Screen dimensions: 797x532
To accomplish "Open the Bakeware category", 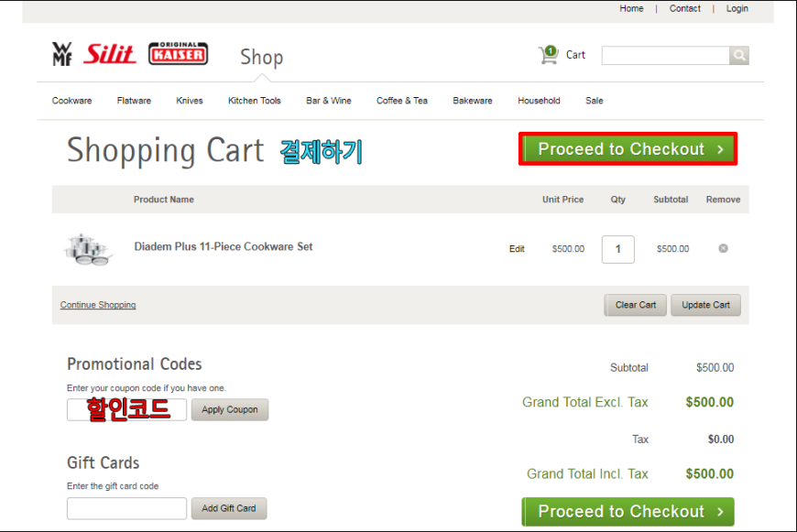I will click(473, 101).
